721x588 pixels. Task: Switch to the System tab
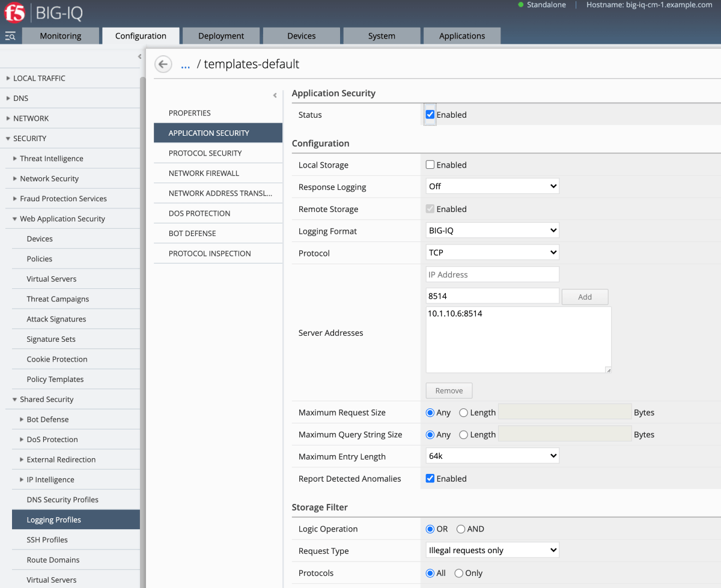point(382,36)
